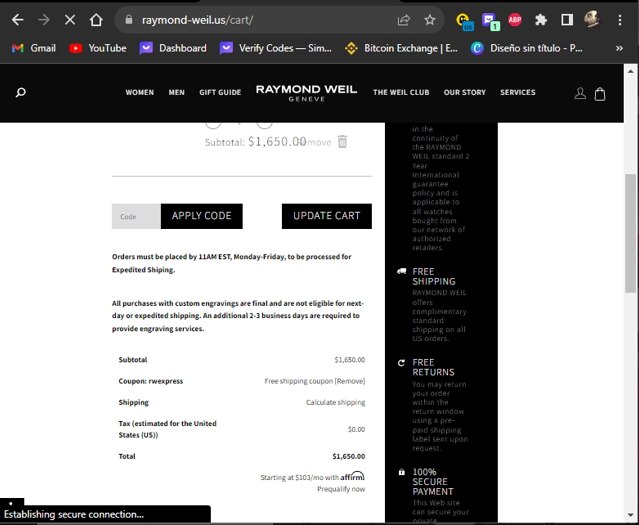Screen dimensions: 639x525
Task: Click the FREE RETURNS heading
Action: [433, 367]
